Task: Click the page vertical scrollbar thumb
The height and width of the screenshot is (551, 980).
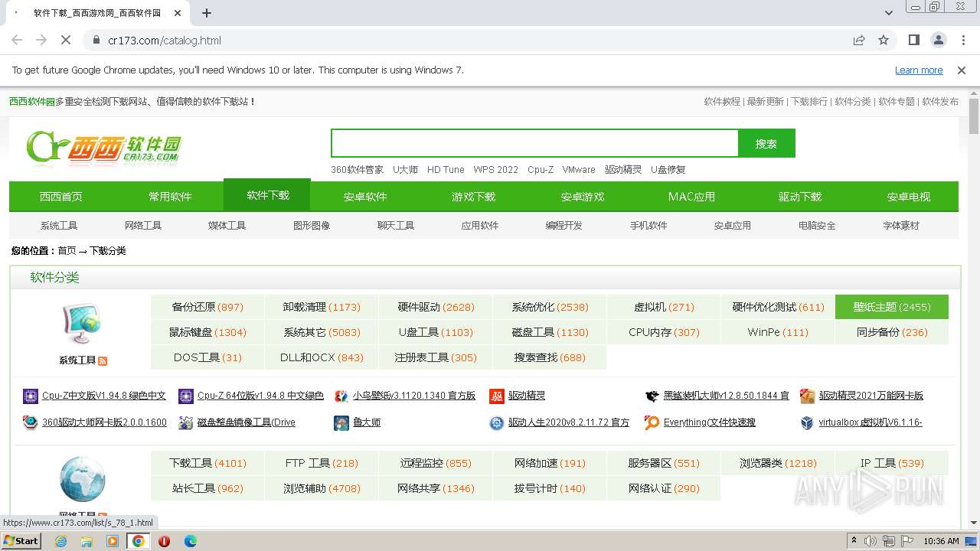Action: [974, 116]
